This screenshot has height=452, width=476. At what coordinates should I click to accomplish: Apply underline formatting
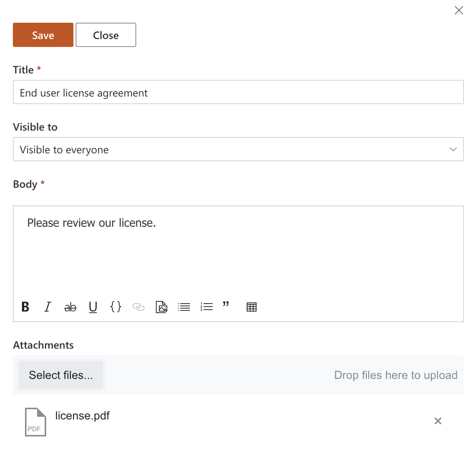[x=93, y=307]
